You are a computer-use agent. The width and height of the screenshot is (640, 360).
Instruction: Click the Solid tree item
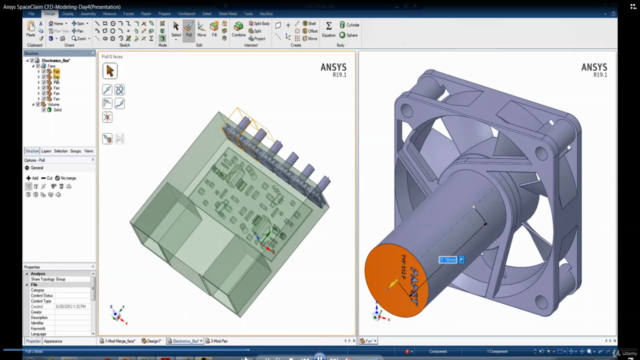57,110
